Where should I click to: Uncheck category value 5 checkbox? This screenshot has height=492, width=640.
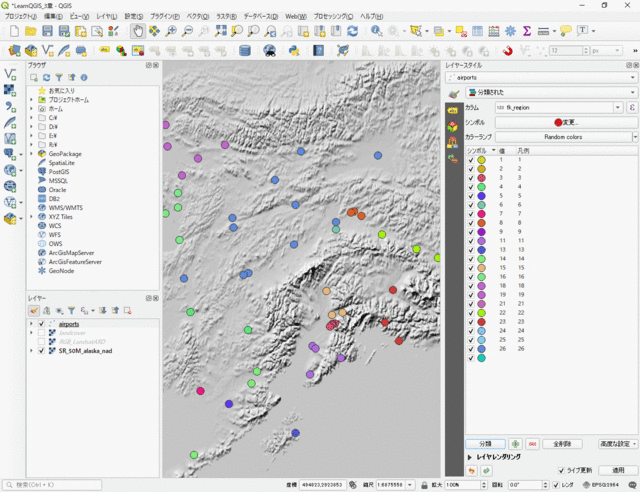[x=471, y=196]
